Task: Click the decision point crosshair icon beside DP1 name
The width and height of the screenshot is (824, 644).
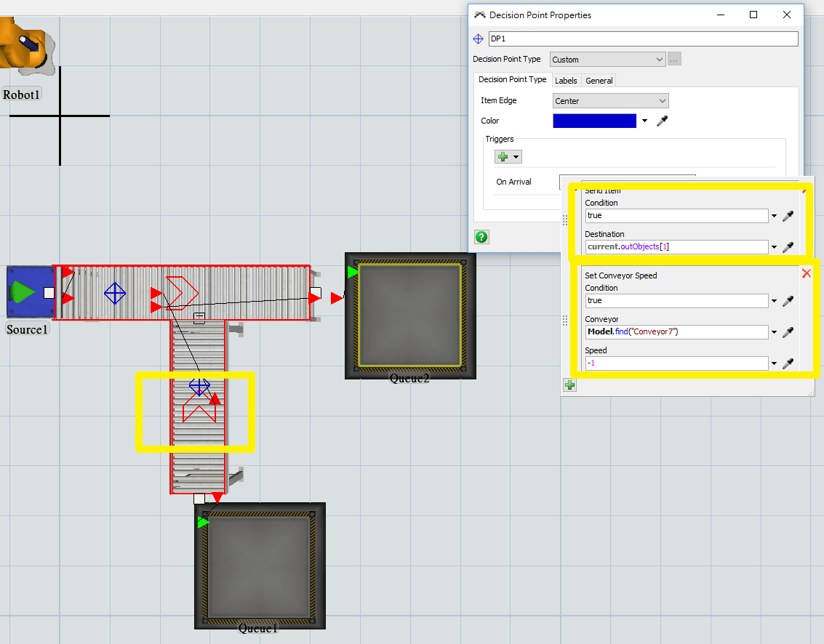Action: 479,39
